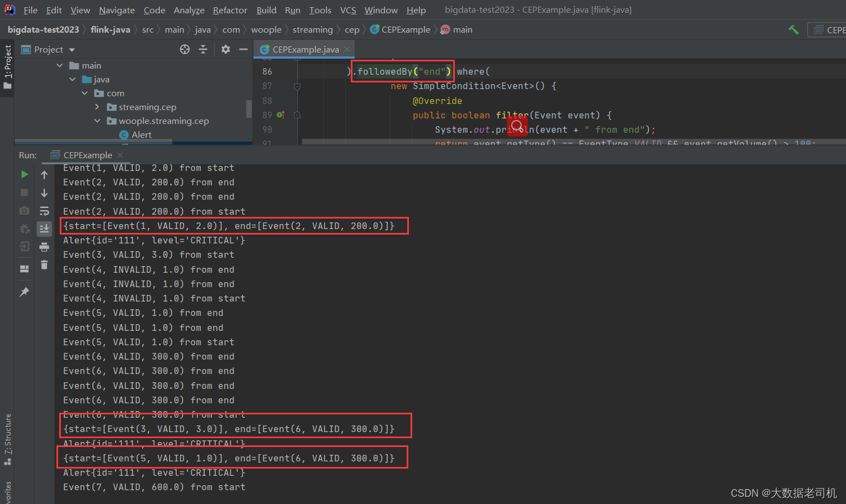Collapse the main folder
This screenshot has width=846, height=504.
tap(60, 65)
